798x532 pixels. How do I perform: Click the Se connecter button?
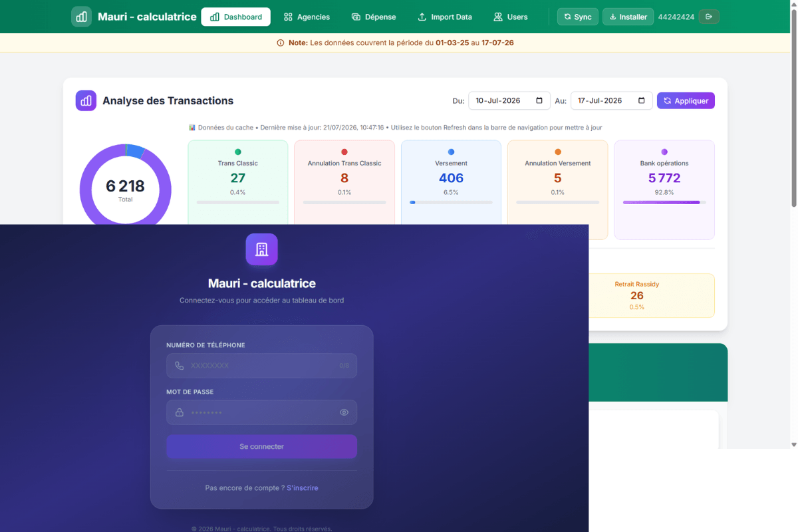click(x=261, y=447)
